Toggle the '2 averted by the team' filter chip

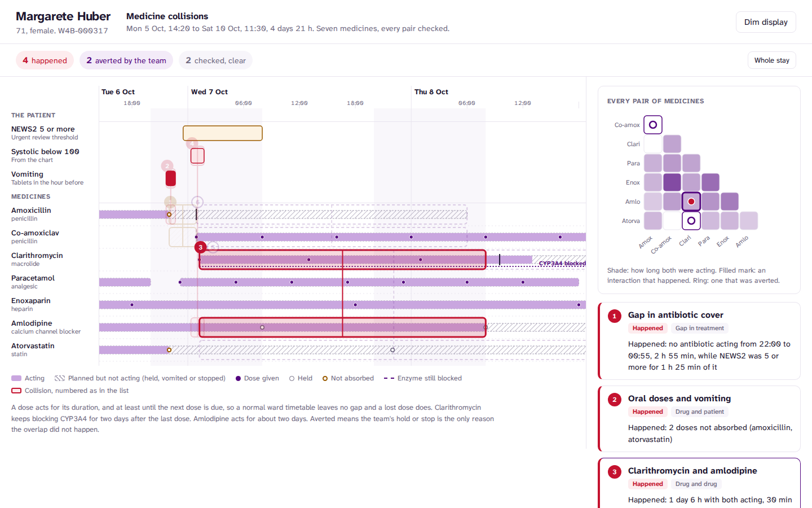coord(126,60)
